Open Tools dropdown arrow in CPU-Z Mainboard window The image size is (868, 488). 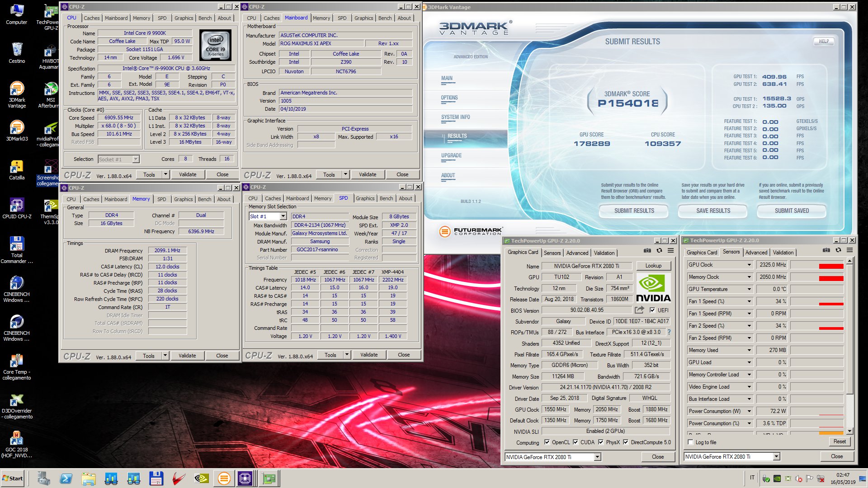[x=345, y=174]
